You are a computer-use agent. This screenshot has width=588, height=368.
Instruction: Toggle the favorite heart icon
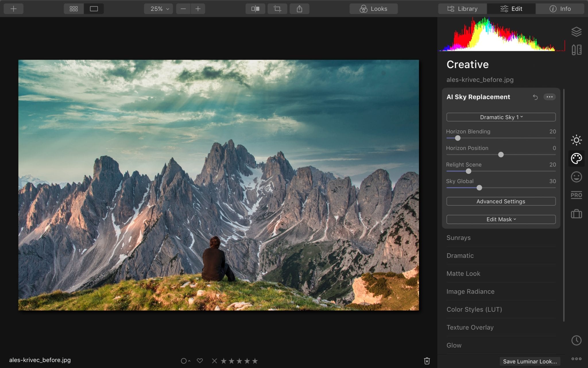coord(200,361)
